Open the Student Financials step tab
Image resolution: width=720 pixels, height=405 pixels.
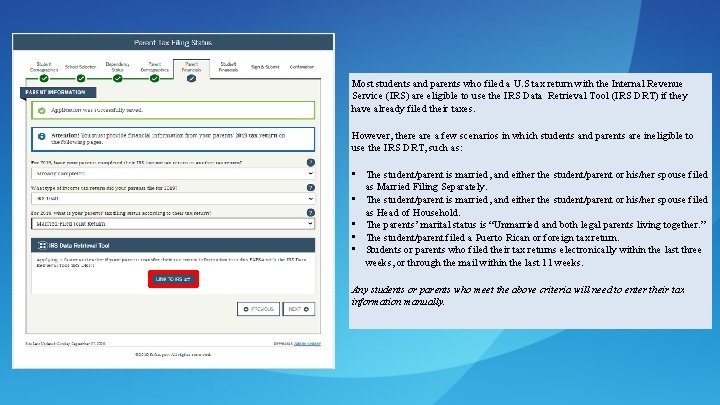coord(228,67)
